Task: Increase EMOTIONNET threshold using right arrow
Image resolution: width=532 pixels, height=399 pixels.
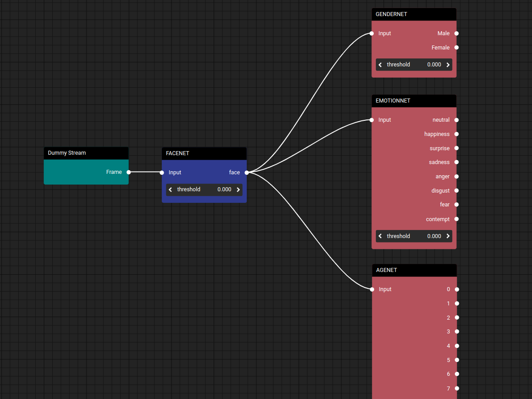Action: click(x=448, y=236)
